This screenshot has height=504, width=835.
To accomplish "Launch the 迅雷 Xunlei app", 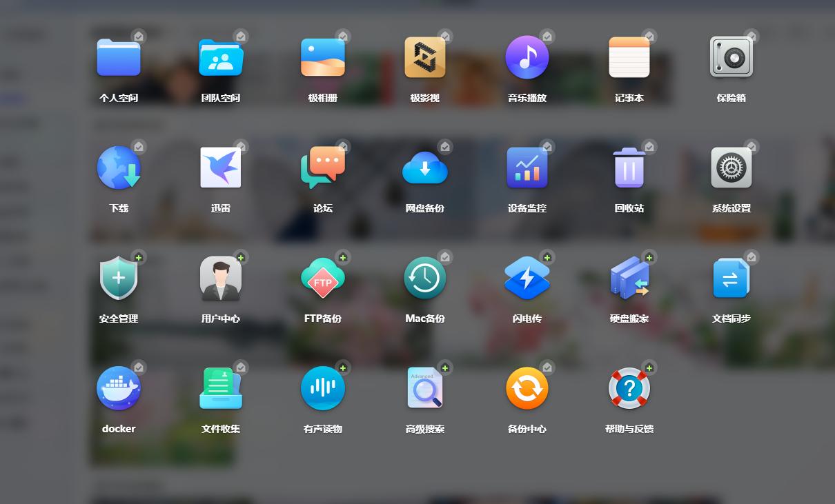I will [221, 168].
